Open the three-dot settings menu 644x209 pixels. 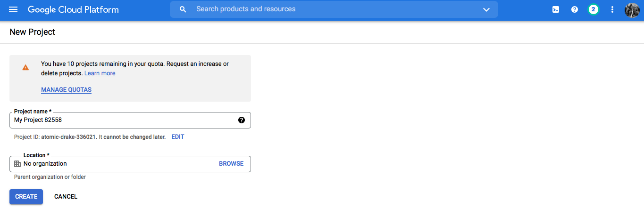tap(612, 9)
